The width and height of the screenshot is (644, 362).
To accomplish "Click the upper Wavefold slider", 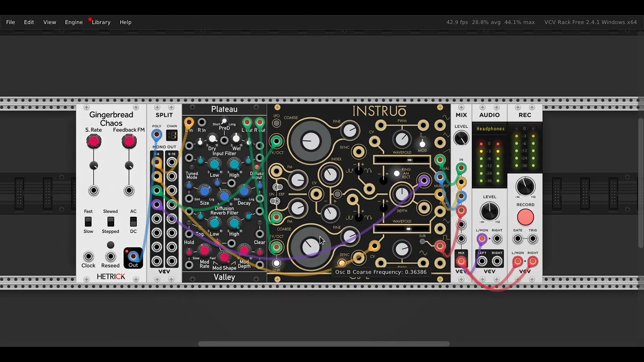I will [x=401, y=160].
